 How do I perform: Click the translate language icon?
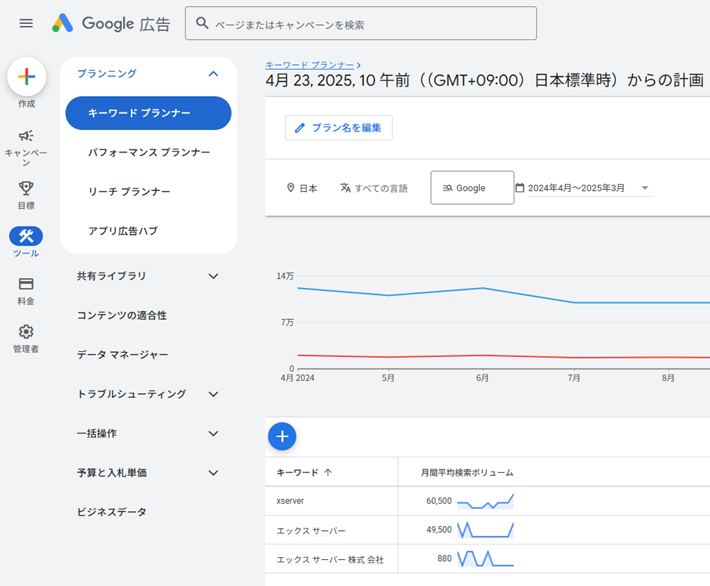[345, 187]
